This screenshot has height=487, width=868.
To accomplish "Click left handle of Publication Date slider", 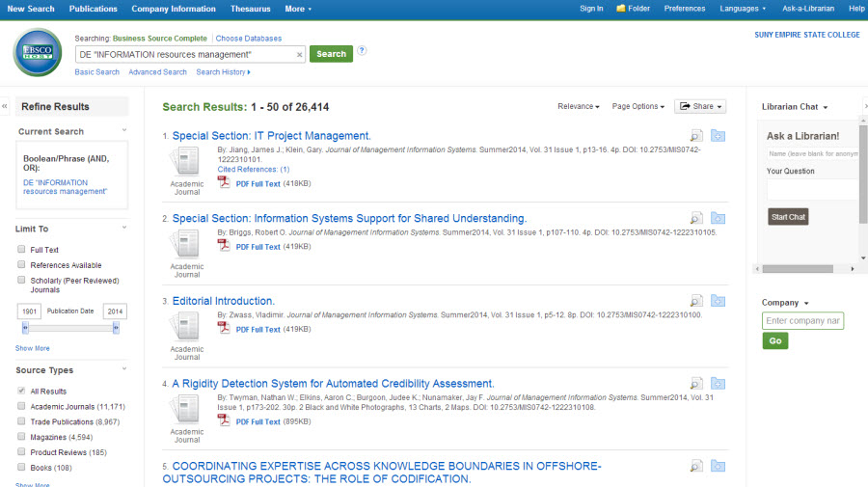I will coord(25,328).
